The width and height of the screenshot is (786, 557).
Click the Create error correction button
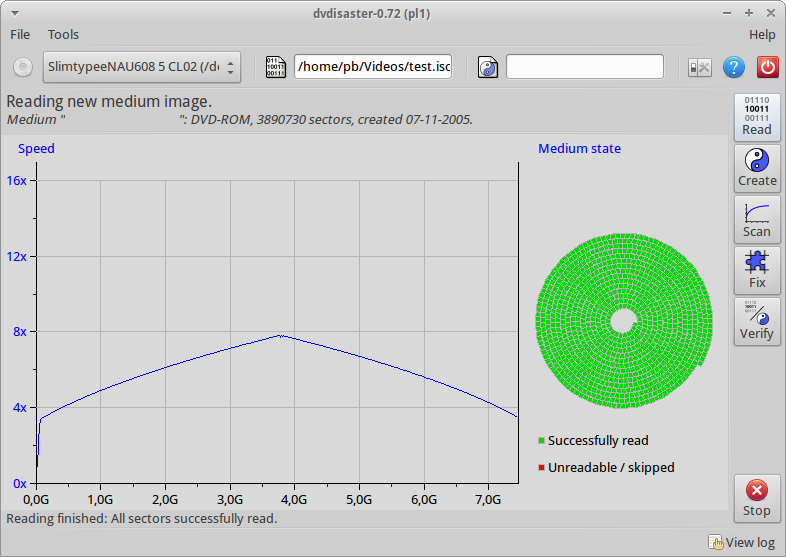[x=756, y=168]
